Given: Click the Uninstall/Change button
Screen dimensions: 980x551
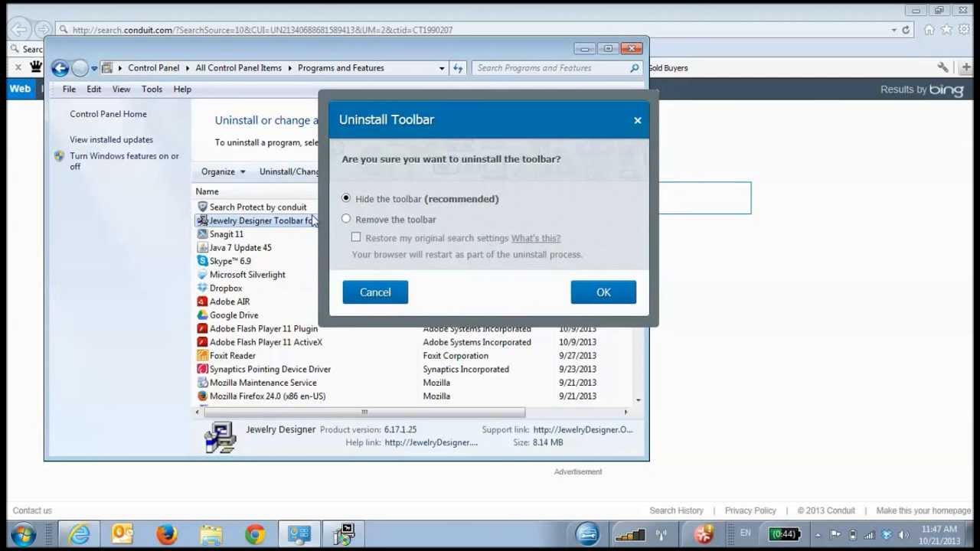Looking at the screenshot, I should [x=289, y=171].
